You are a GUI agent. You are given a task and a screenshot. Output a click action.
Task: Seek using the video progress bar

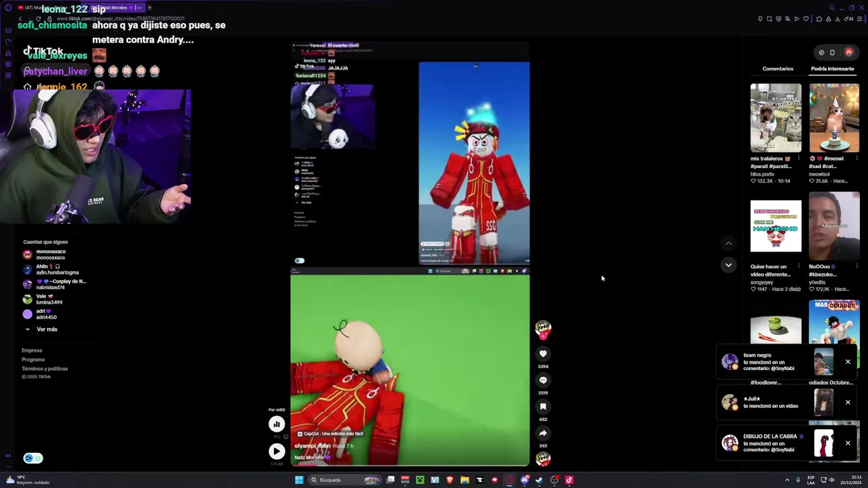(410, 466)
